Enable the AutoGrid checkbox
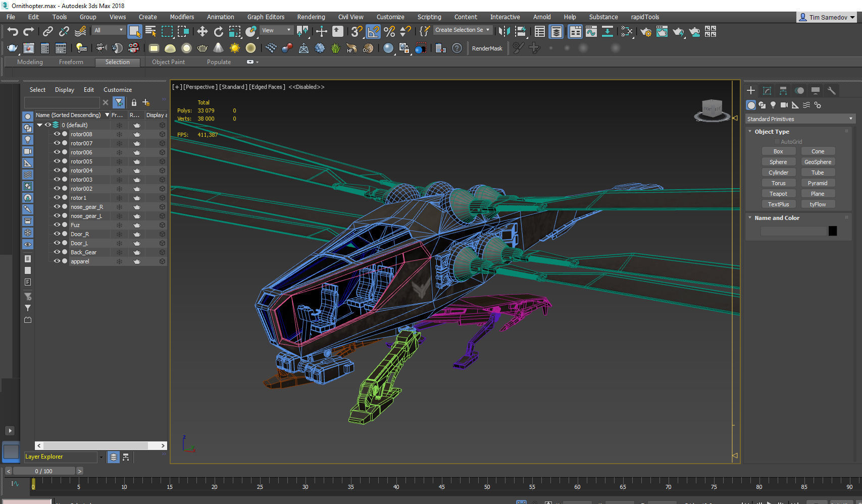This screenshot has width=862, height=504. click(x=777, y=142)
